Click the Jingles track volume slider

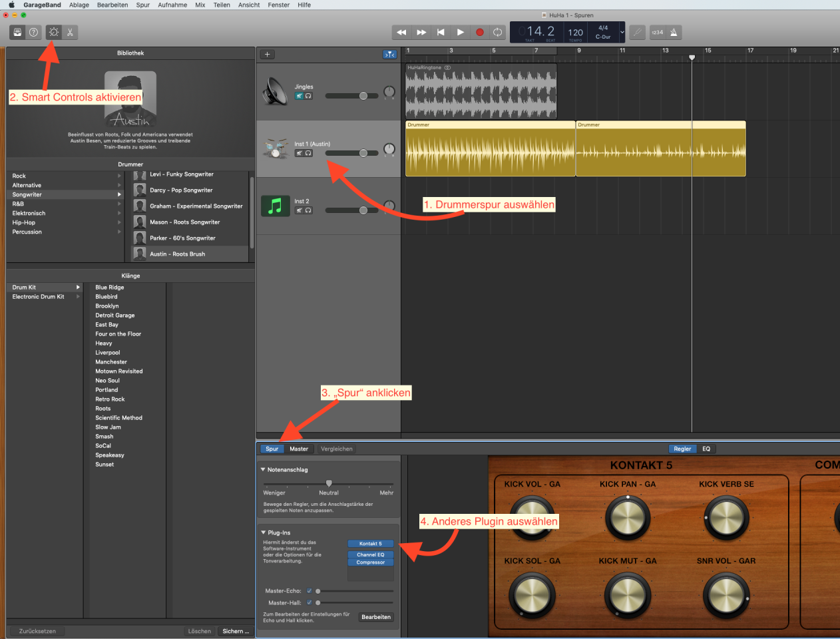(351, 96)
